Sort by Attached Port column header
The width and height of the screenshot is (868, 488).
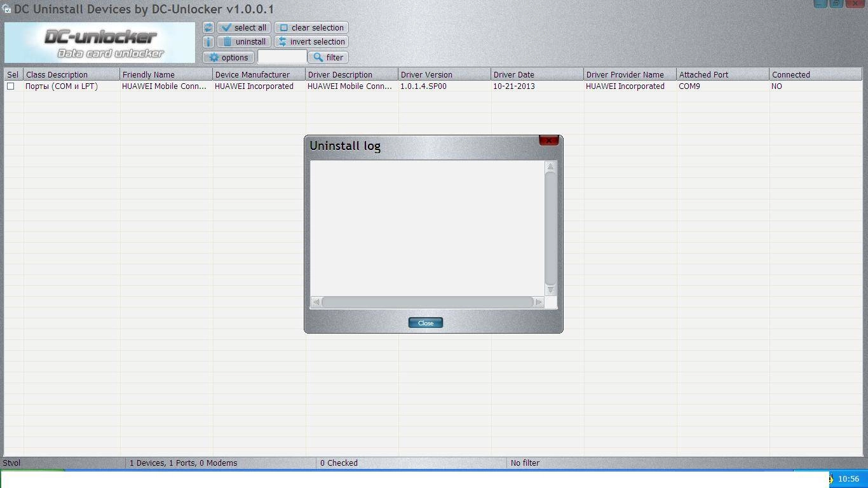pyautogui.click(x=723, y=74)
